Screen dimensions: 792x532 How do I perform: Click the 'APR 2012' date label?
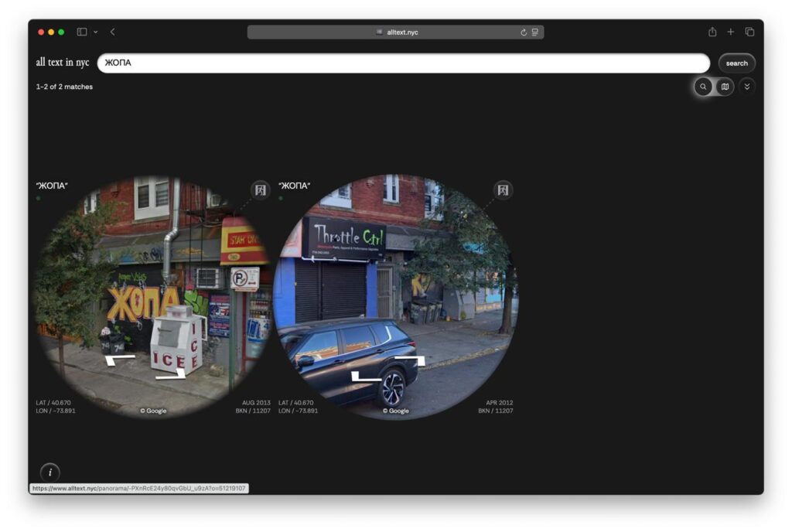click(x=499, y=403)
